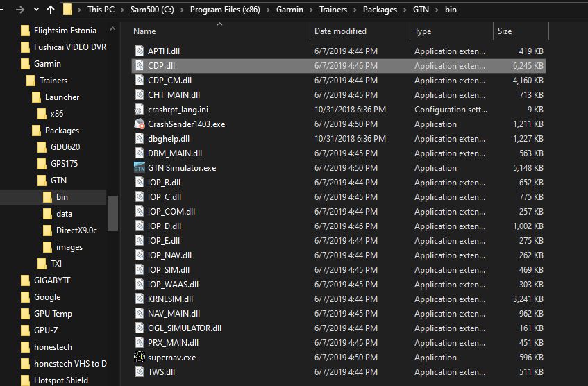Click the APTH.dll file icon
This screenshot has height=386, width=588.
tap(139, 51)
